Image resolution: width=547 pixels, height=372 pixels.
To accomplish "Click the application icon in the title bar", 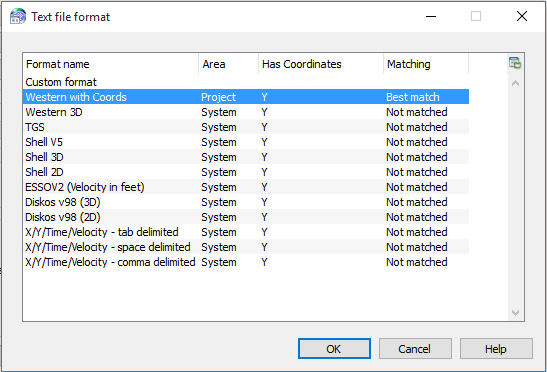I will [x=18, y=16].
